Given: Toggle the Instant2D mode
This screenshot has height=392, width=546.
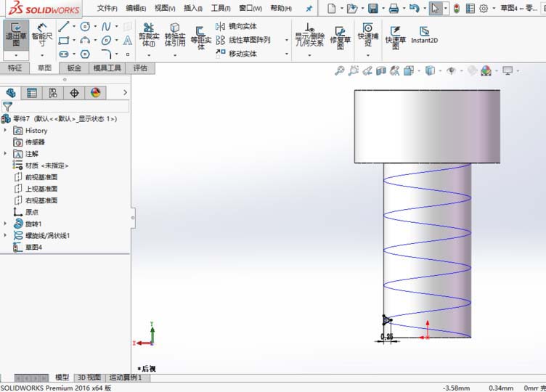Looking at the screenshot, I should point(424,35).
